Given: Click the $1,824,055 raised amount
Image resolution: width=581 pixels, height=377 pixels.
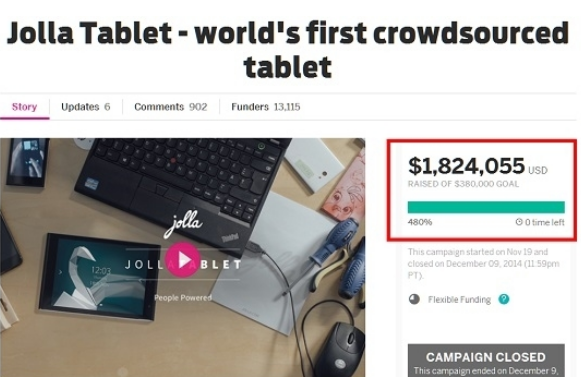Looking at the screenshot, I should (x=467, y=166).
